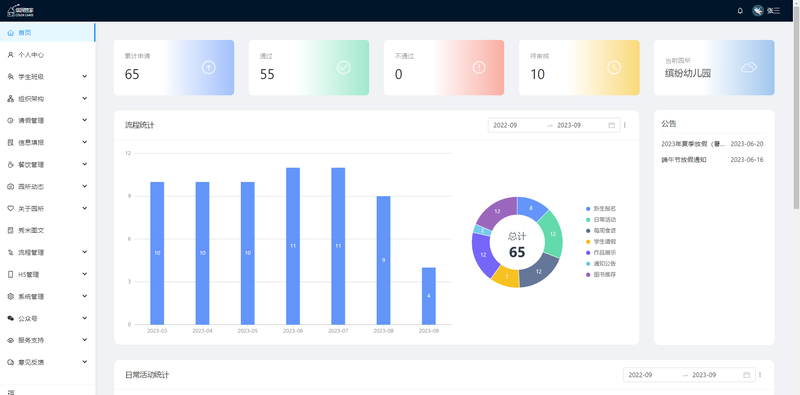The width and height of the screenshot is (800, 395).
Task: Click the clock icon on 待审核 card
Action: pyautogui.click(x=614, y=67)
